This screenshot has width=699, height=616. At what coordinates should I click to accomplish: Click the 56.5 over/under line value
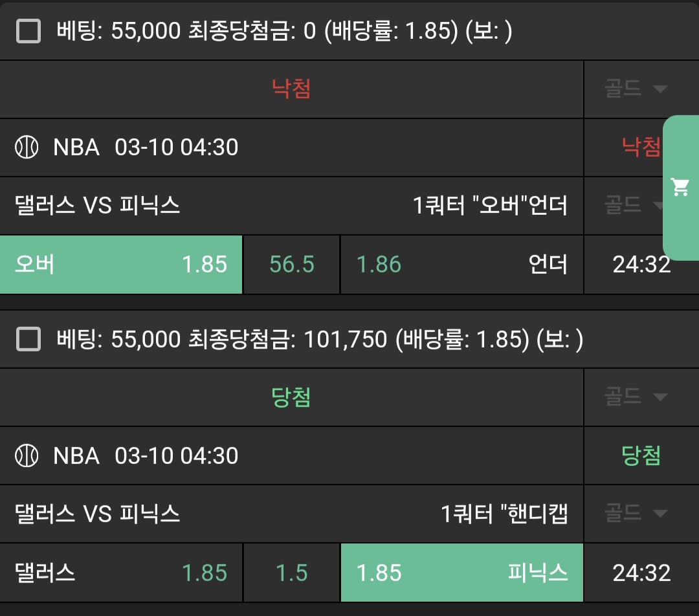pyautogui.click(x=291, y=264)
